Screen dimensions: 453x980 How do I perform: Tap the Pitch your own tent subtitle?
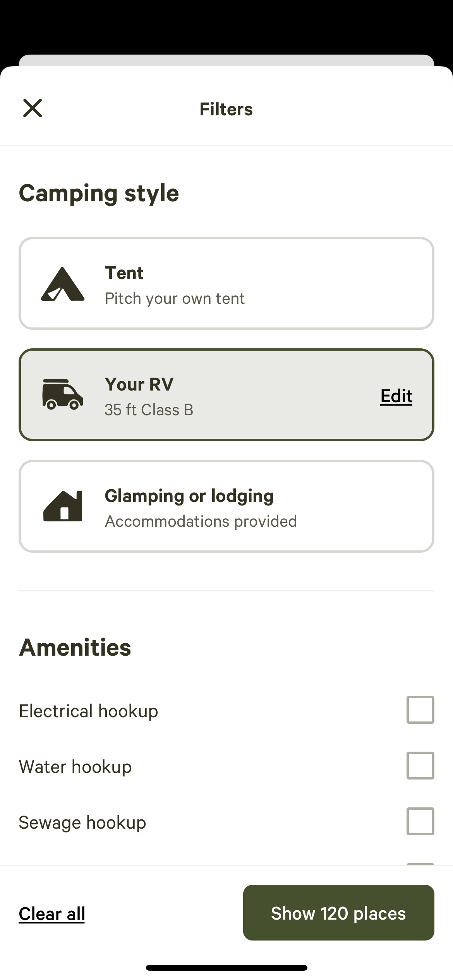pos(175,298)
